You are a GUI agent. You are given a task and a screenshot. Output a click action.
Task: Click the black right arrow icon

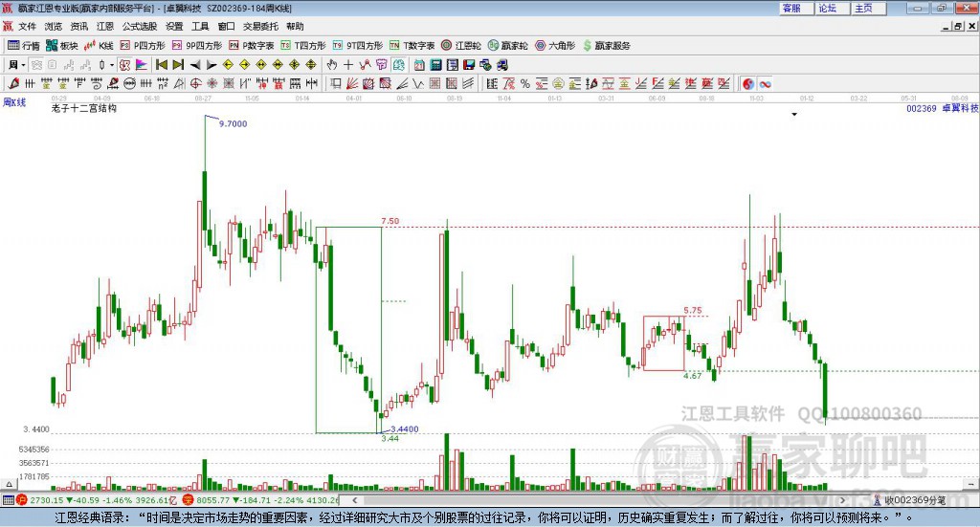pos(212,65)
